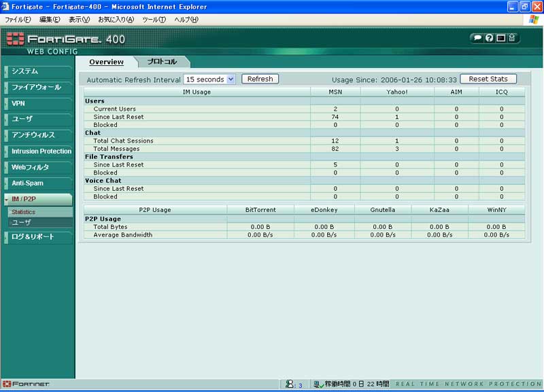Switch to the プロトコル tab
544x392 pixels.
pos(162,62)
